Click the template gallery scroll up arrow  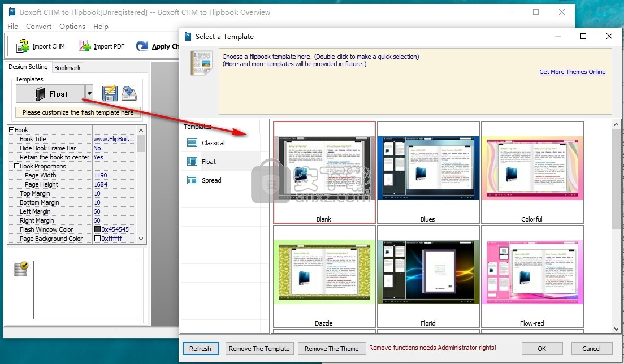click(616, 124)
